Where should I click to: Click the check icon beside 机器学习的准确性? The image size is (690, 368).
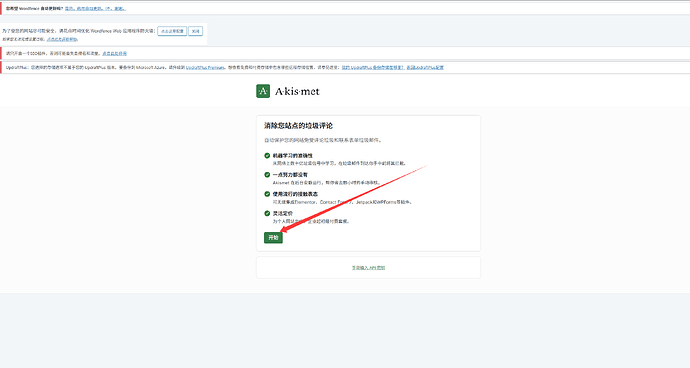(x=267, y=155)
